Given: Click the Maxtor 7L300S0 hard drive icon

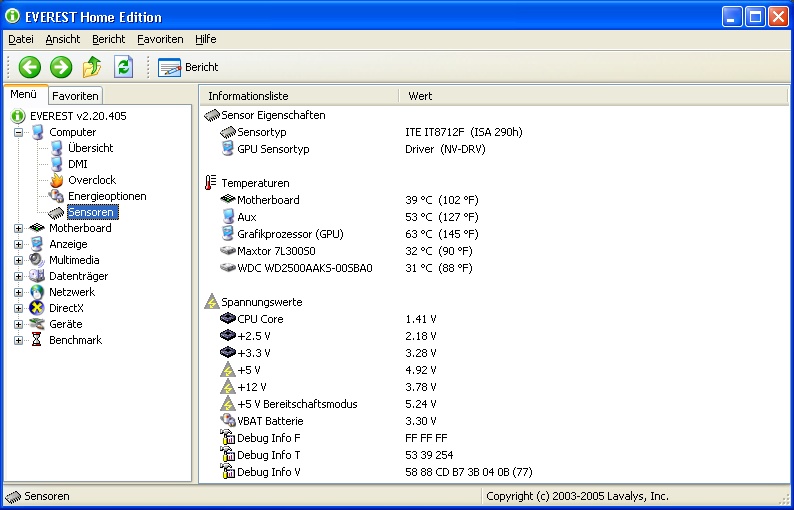Looking at the screenshot, I should pos(228,251).
